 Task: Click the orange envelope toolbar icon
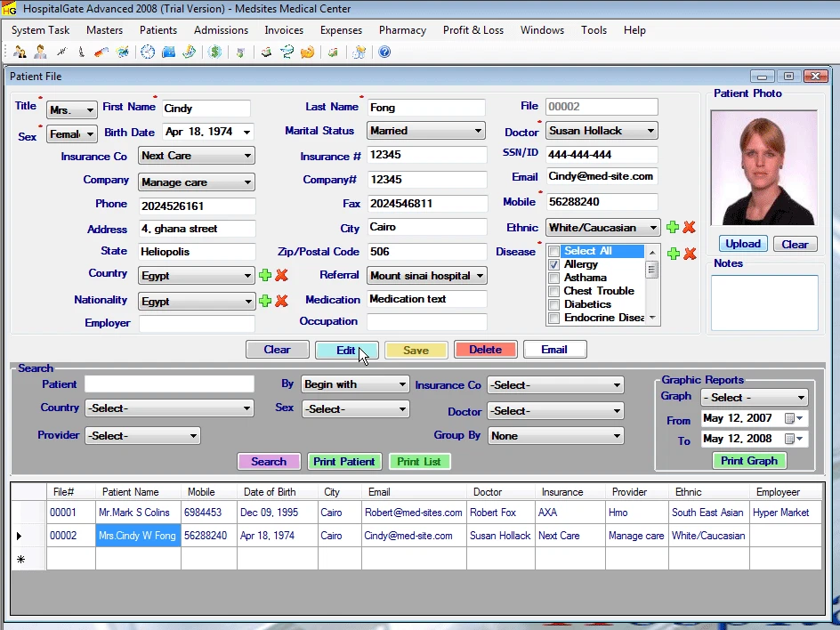coord(307,52)
